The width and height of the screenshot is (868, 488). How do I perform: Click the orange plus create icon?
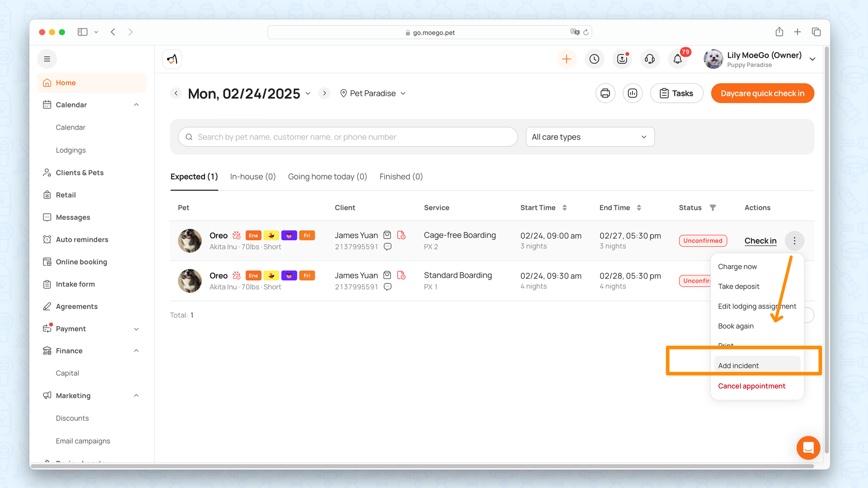[566, 59]
